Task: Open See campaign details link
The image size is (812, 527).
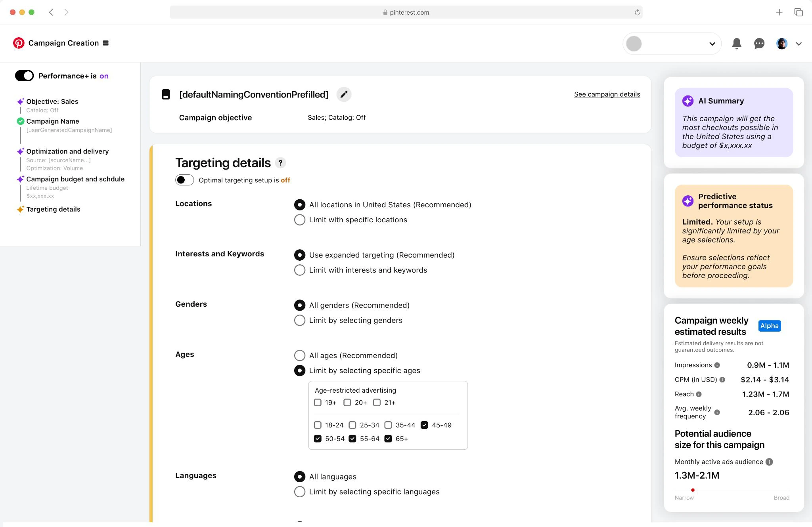Action: (x=607, y=94)
